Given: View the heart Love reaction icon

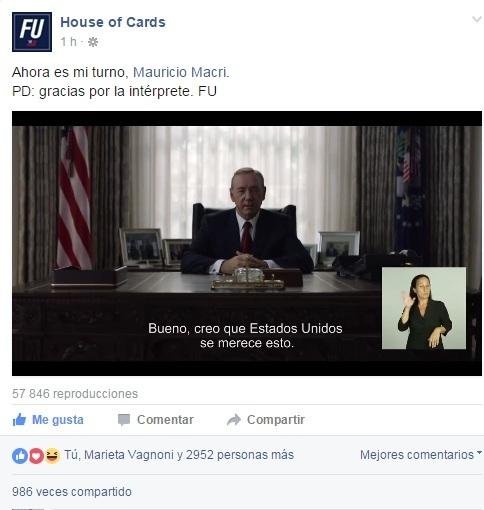Looking at the screenshot, I should point(36,456).
